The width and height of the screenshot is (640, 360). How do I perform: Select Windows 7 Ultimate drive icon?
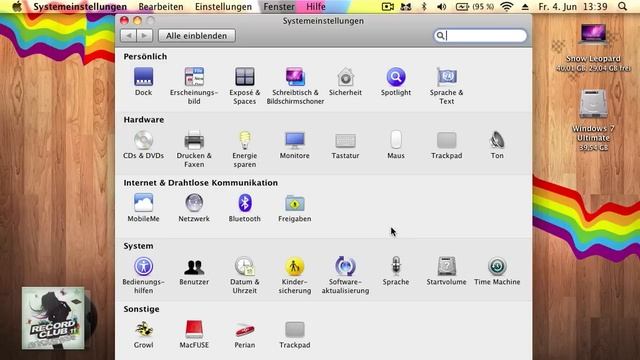(593, 120)
